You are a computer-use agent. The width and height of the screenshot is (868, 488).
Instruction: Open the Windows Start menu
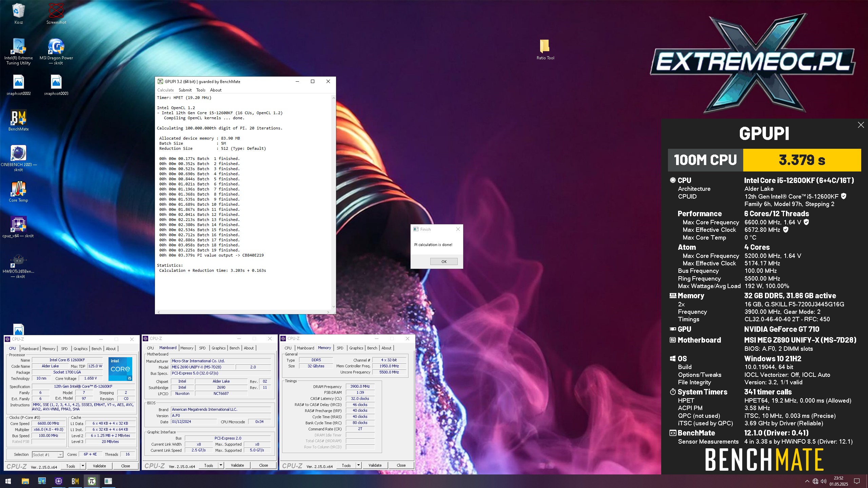point(8,481)
